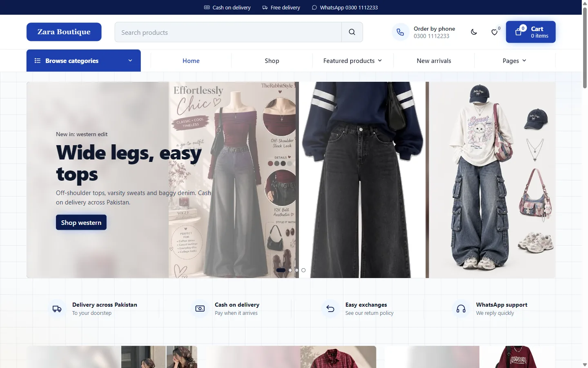Click the page vertical scrollbar thumb
The image size is (588, 368).
pos(585,47)
